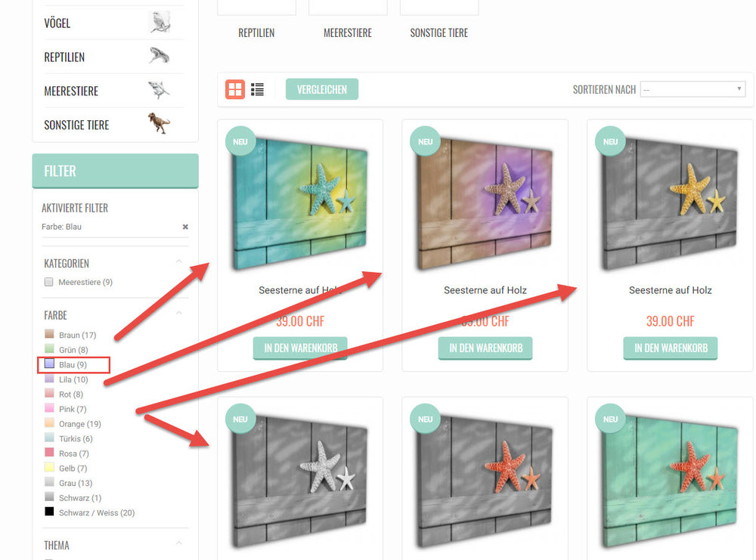The image size is (756, 560).
Task: Add the yellow starfish canvas to Warenkorb
Action: (671, 348)
